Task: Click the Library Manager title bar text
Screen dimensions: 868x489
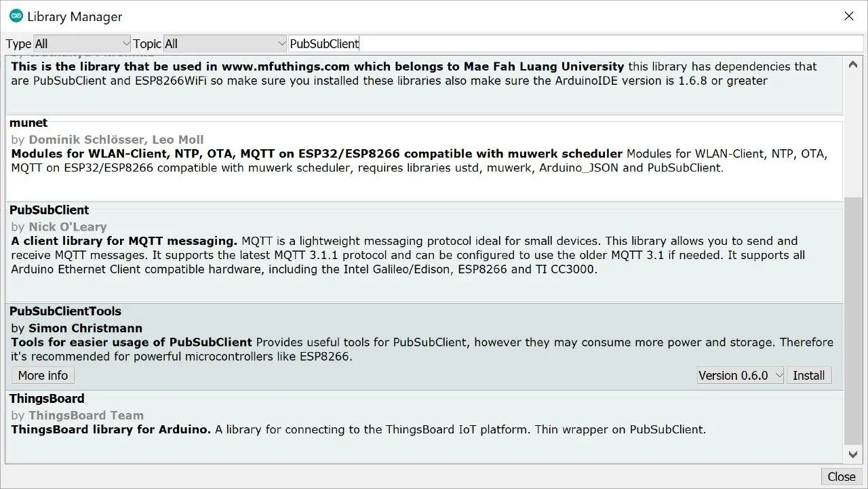Action: pos(75,16)
